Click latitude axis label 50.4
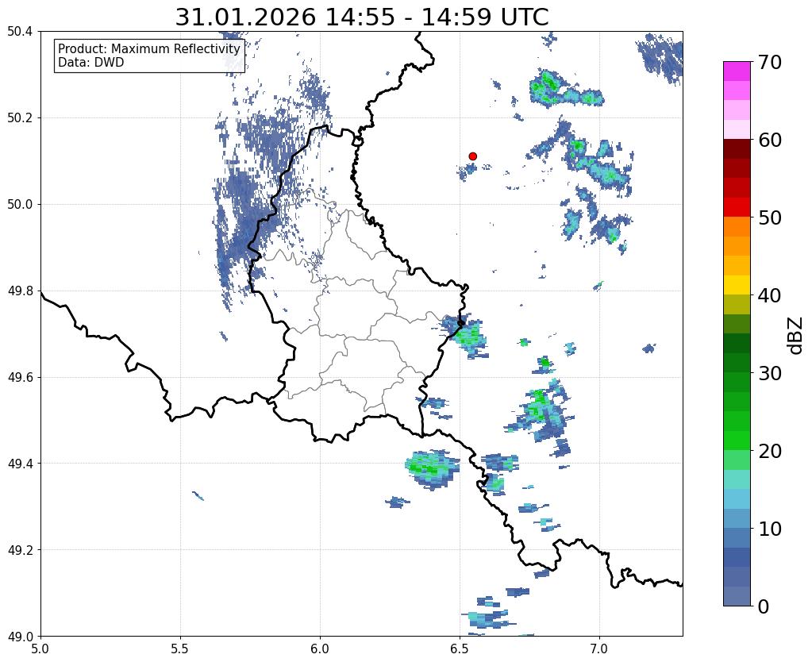This screenshot has width=812, height=662. [x=20, y=32]
